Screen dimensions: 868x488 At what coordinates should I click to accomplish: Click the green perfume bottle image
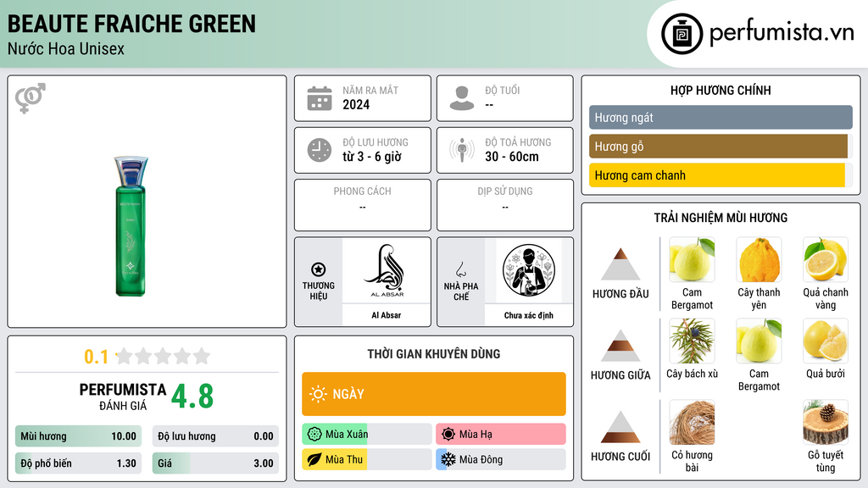click(x=131, y=225)
